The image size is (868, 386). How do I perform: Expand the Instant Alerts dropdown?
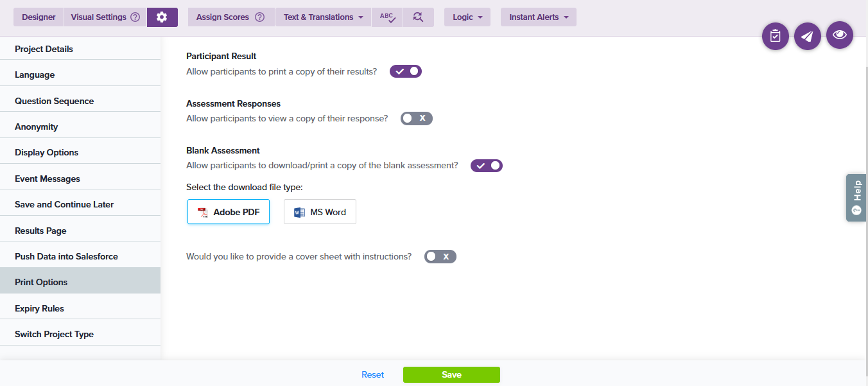click(538, 17)
